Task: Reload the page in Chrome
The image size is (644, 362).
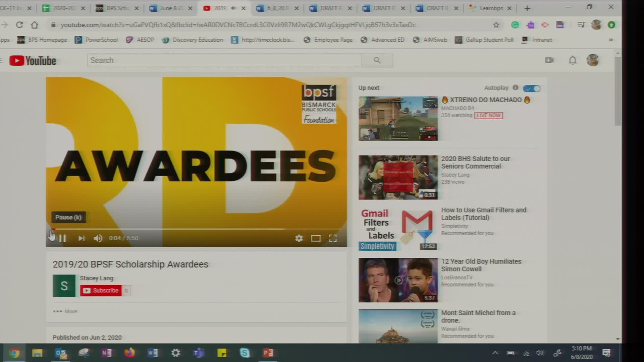Action: (19, 25)
